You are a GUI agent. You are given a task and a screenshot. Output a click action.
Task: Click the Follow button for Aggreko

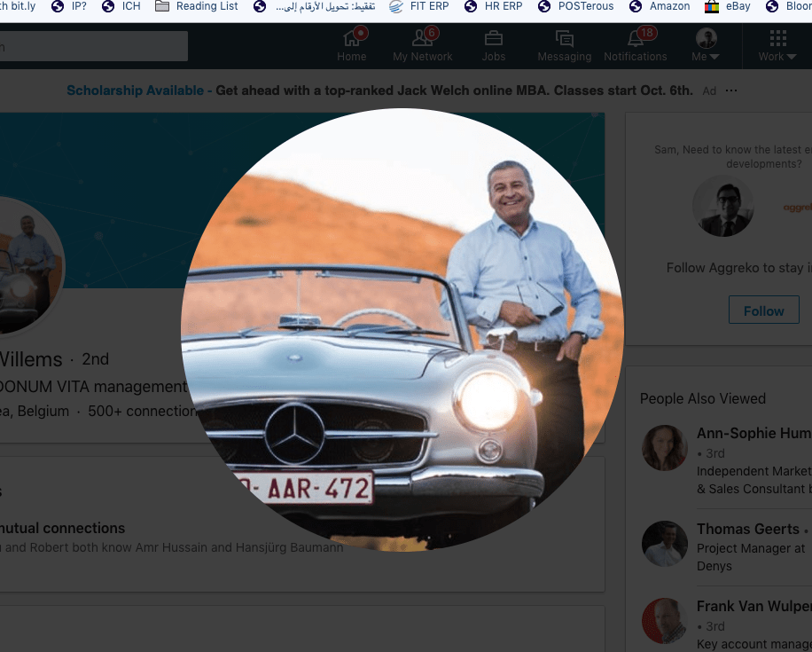[763, 310]
